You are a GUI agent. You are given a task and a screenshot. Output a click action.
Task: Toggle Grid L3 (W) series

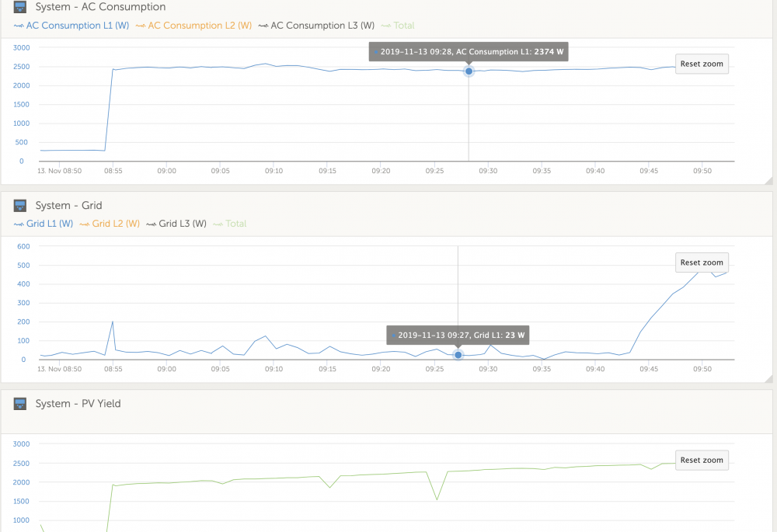point(176,224)
